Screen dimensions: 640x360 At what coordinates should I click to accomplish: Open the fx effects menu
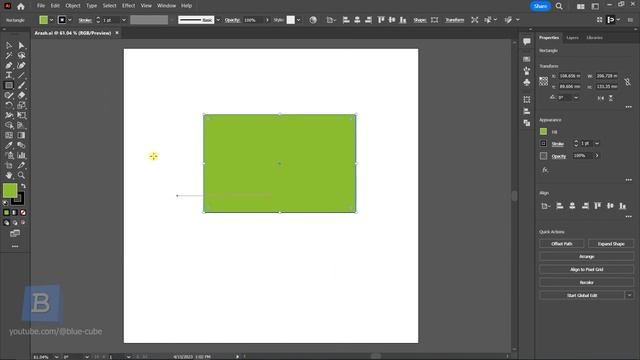(x=545, y=170)
